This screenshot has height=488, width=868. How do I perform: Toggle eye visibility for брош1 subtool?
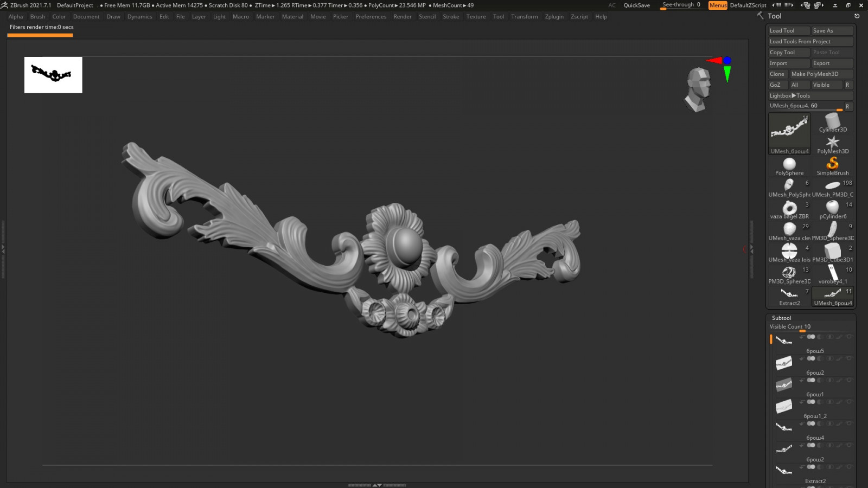849,380
